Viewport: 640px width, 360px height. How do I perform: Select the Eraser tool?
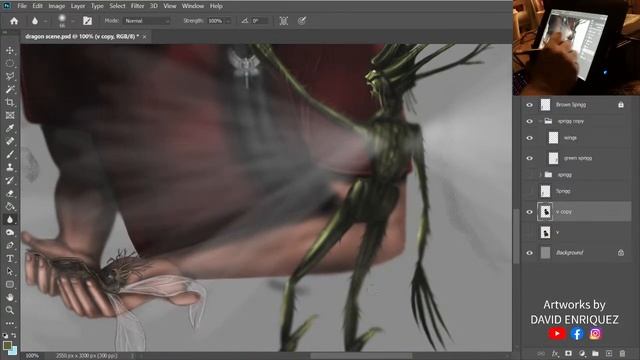click(10, 193)
